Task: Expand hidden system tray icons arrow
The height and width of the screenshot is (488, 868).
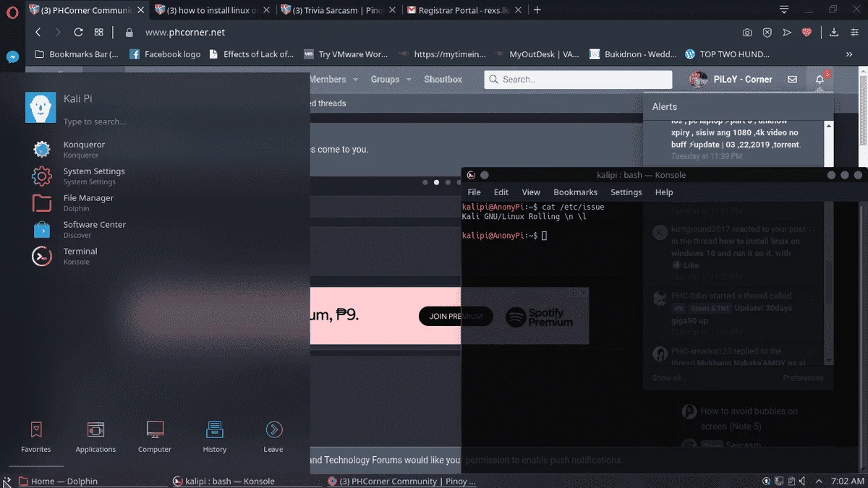Action: pos(819,481)
